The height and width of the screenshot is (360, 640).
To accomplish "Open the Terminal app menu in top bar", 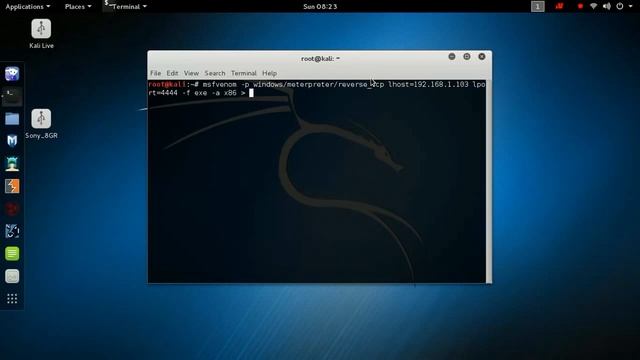I will [126, 7].
